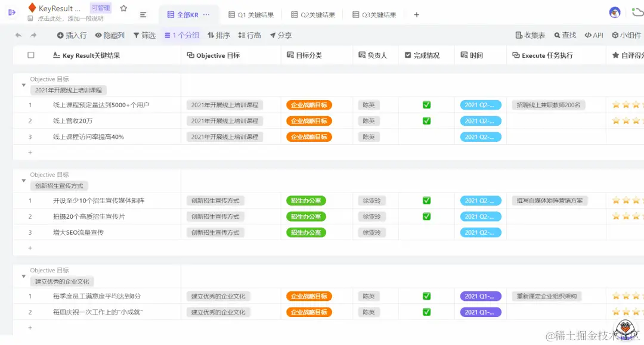Collapse the 2021年开展线上培训课程 group
The image size is (644, 345).
coord(23,85)
